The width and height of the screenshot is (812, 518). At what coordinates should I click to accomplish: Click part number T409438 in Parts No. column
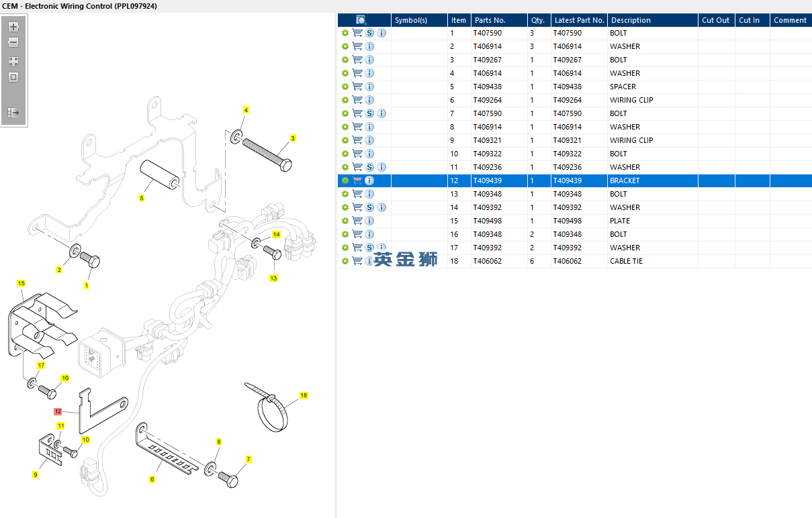pos(488,87)
